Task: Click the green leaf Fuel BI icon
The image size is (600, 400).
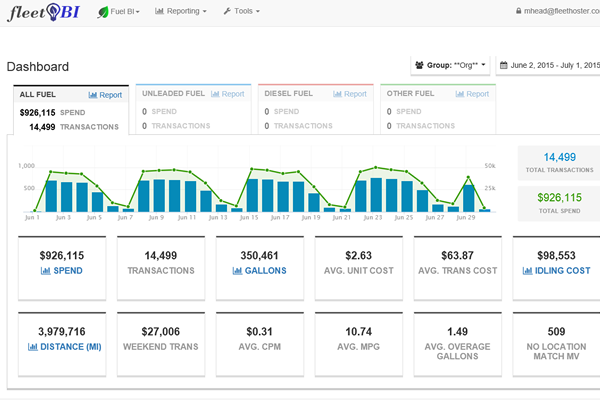Action: tap(103, 12)
